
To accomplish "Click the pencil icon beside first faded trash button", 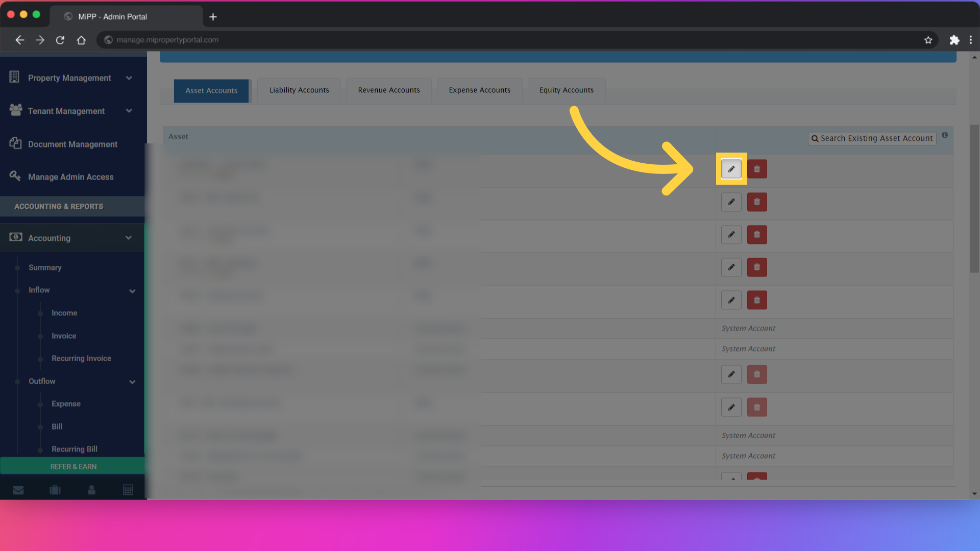I will click(x=731, y=374).
